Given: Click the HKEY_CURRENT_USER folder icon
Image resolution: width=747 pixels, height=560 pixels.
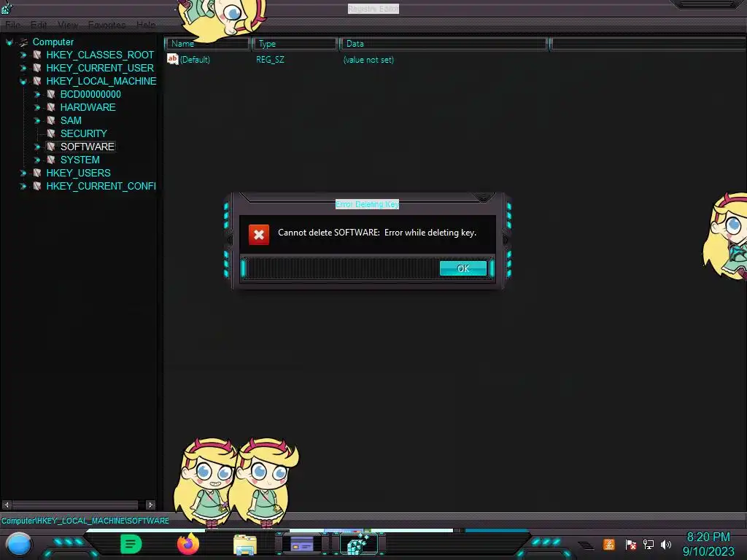Looking at the screenshot, I should 37,68.
